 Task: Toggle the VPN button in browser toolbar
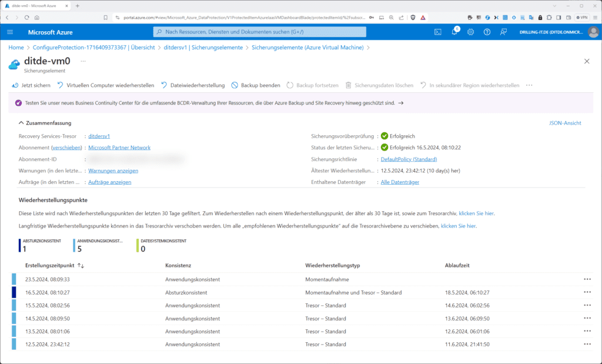582,17
